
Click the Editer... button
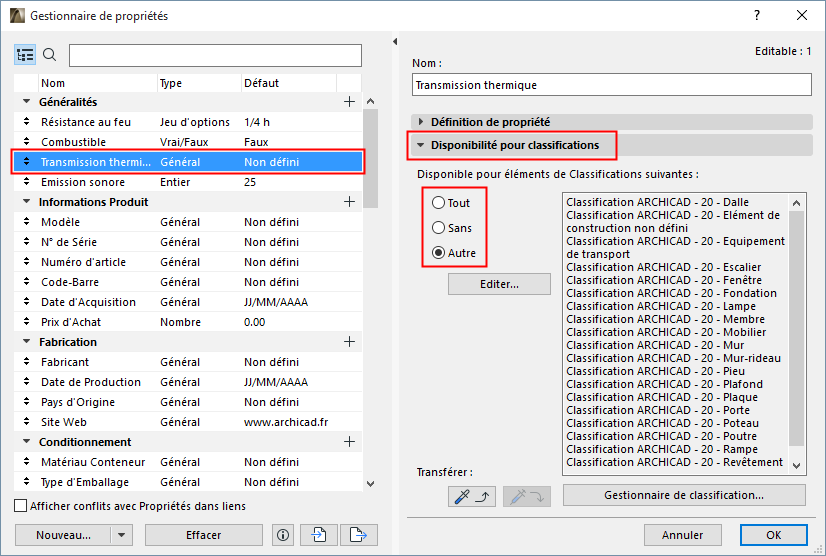[499, 284]
